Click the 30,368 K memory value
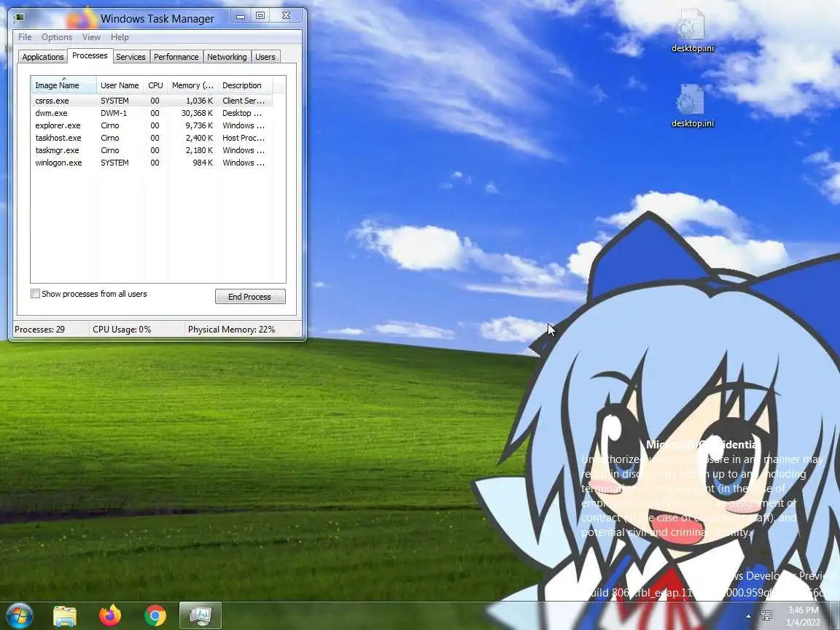Screen dimensions: 840x630 coord(197,113)
